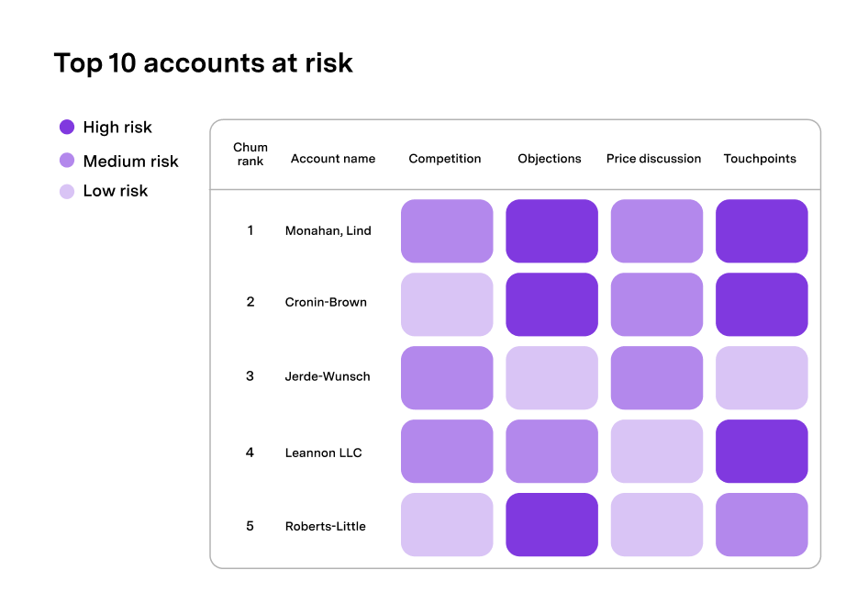The width and height of the screenshot is (868, 615).
Task: Click Jerde-Wunsch Touchpoints risk cell
Action: tap(762, 377)
